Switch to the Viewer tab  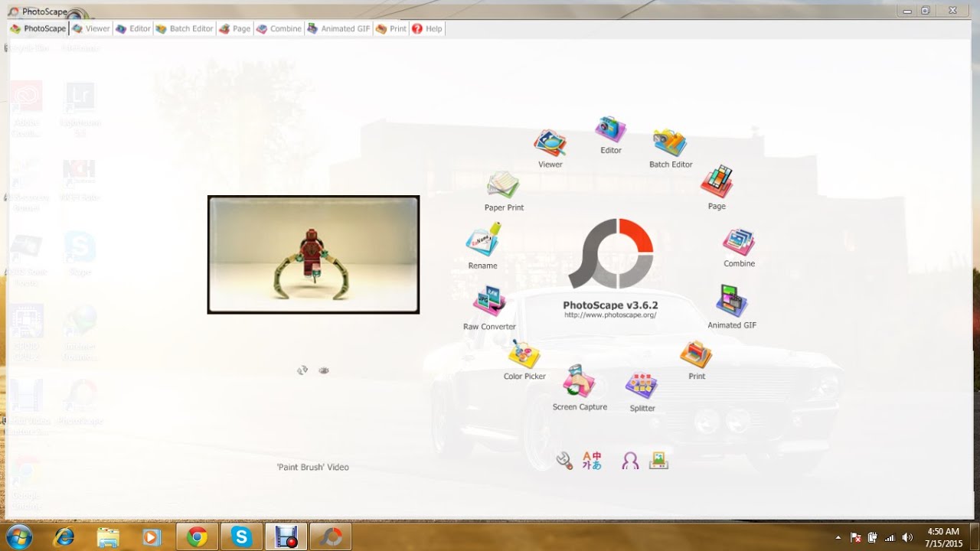[x=91, y=28]
